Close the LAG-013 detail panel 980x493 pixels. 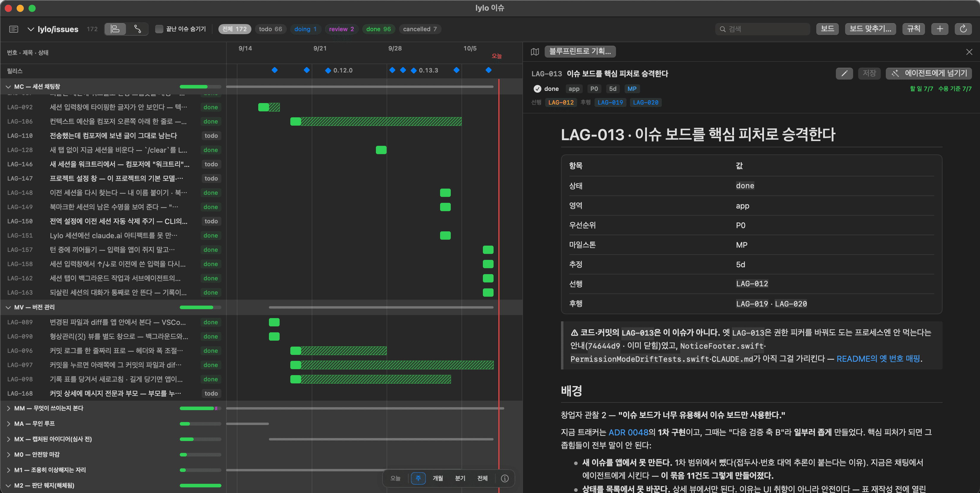click(x=969, y=52)
